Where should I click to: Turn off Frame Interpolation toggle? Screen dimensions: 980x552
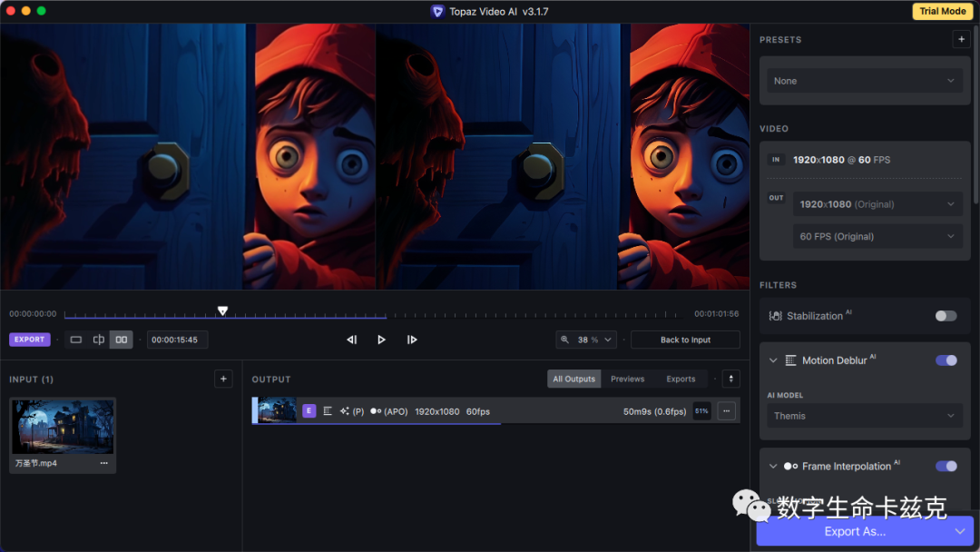(946, 466)
